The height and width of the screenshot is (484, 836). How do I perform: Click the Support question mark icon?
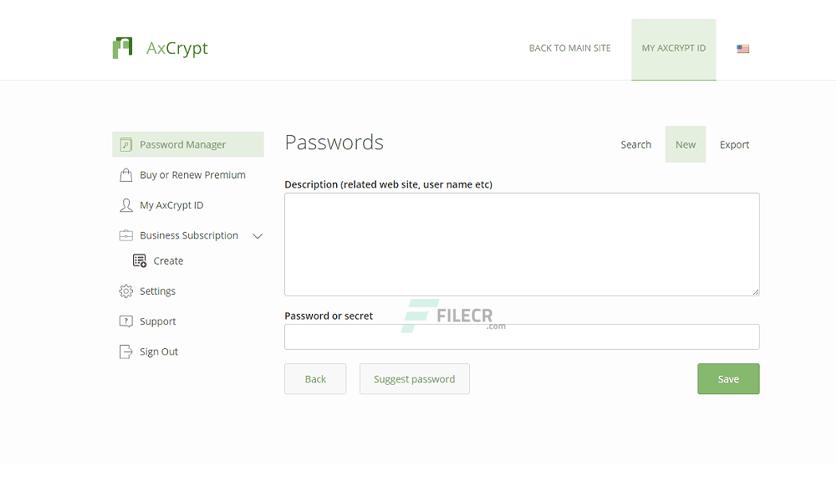pyautogui.click(x=126, y=321)
